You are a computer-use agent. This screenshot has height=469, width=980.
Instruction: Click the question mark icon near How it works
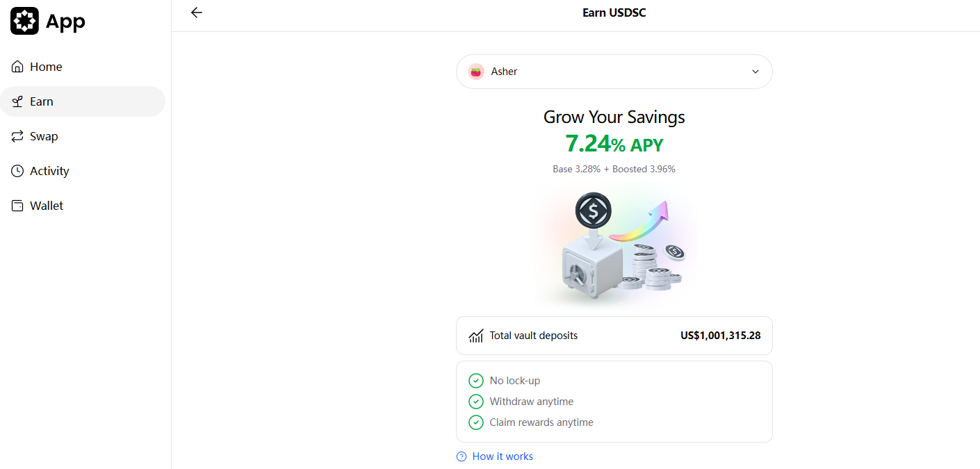[x=461, y=456]
